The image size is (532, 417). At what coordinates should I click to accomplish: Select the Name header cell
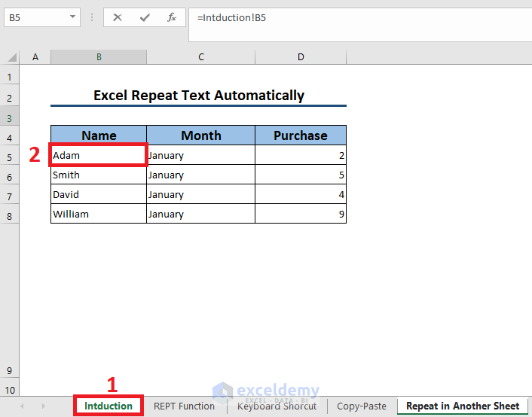click(99, 135)
